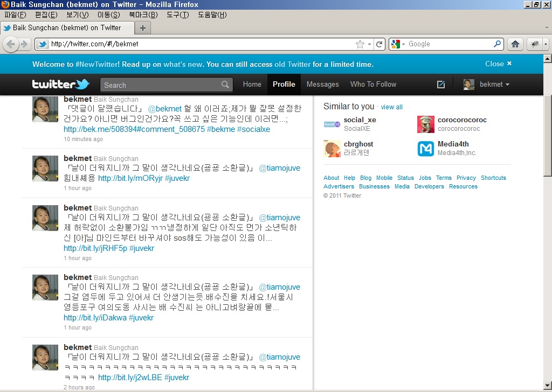
Task: Click the bekmet avatar in the top navbar
Action: tap(469, 85)
